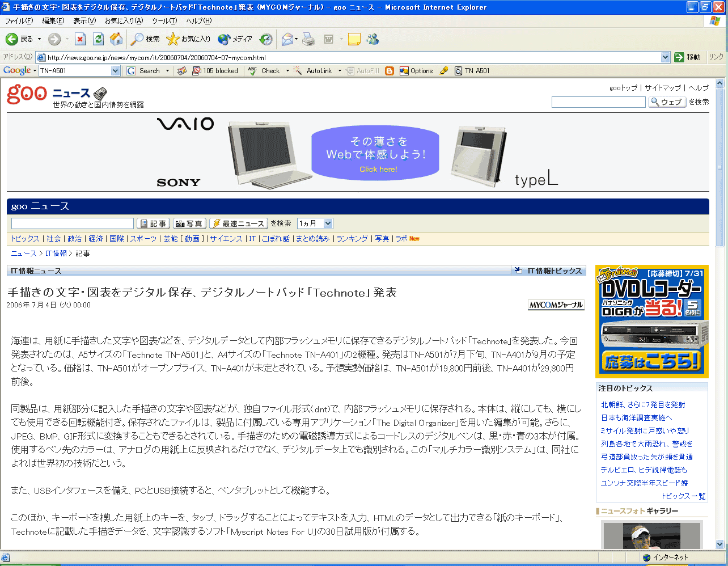
Task: Click the IT情報 breadcrumb link
Action: (56, 254)
